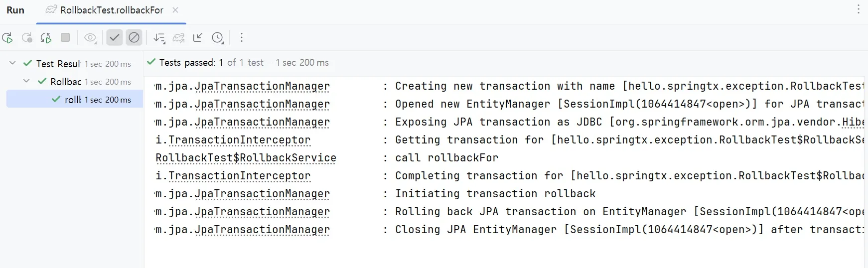The width and height of the screenshot is (868, 268).
Task: Collapse the Test Results tree node
Action: [13, 63]
